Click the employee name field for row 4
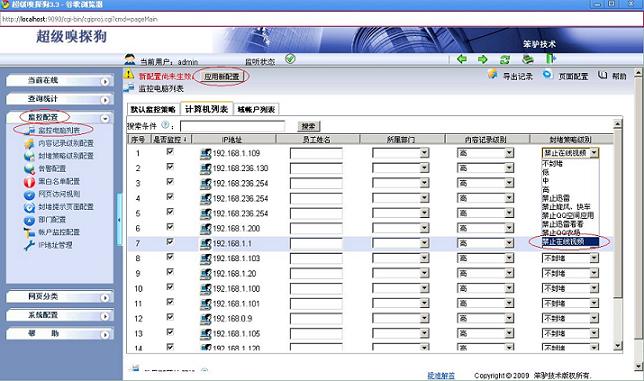 coord(316,199)
